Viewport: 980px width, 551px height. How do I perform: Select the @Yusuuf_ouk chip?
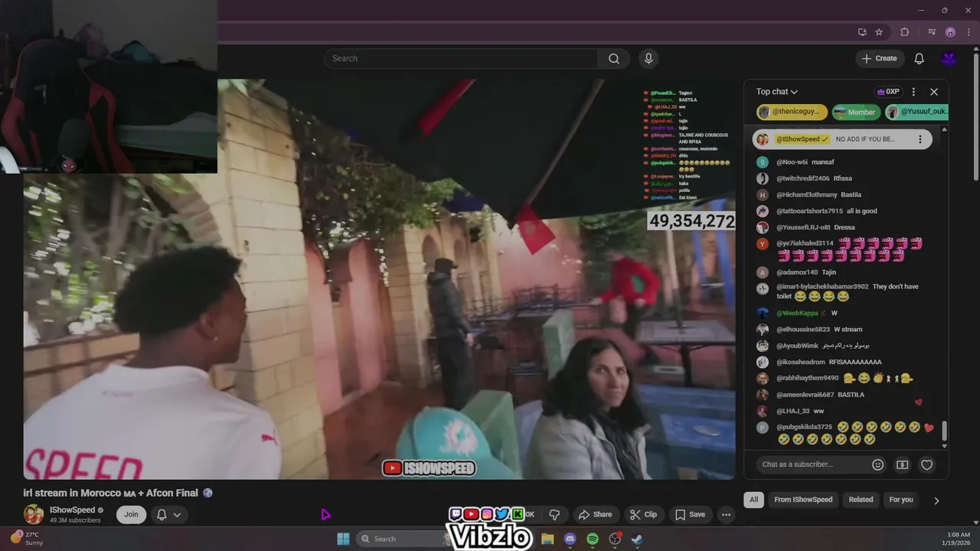(917, 112)
